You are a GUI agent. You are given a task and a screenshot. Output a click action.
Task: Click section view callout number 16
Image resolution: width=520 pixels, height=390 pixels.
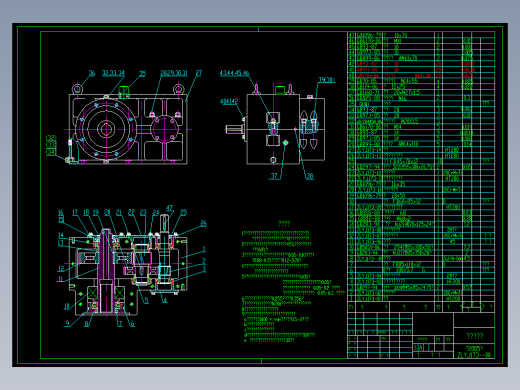click(61, 213)
